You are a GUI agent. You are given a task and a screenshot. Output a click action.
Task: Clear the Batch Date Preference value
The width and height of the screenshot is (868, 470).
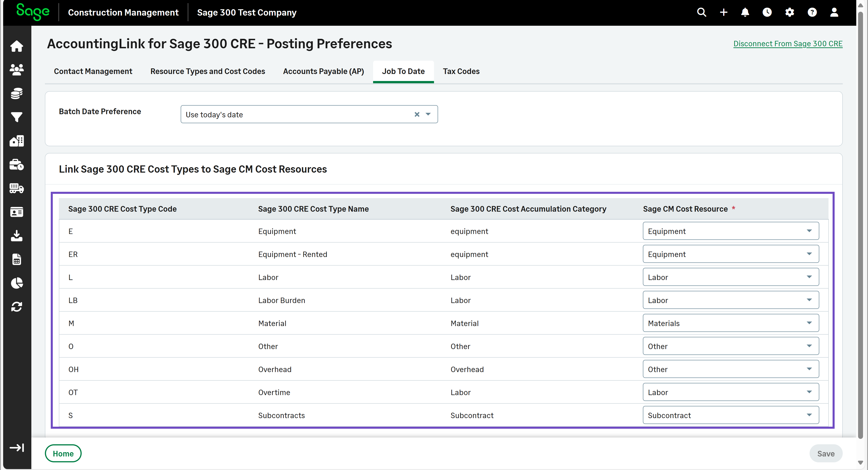(x=417, y=114)
